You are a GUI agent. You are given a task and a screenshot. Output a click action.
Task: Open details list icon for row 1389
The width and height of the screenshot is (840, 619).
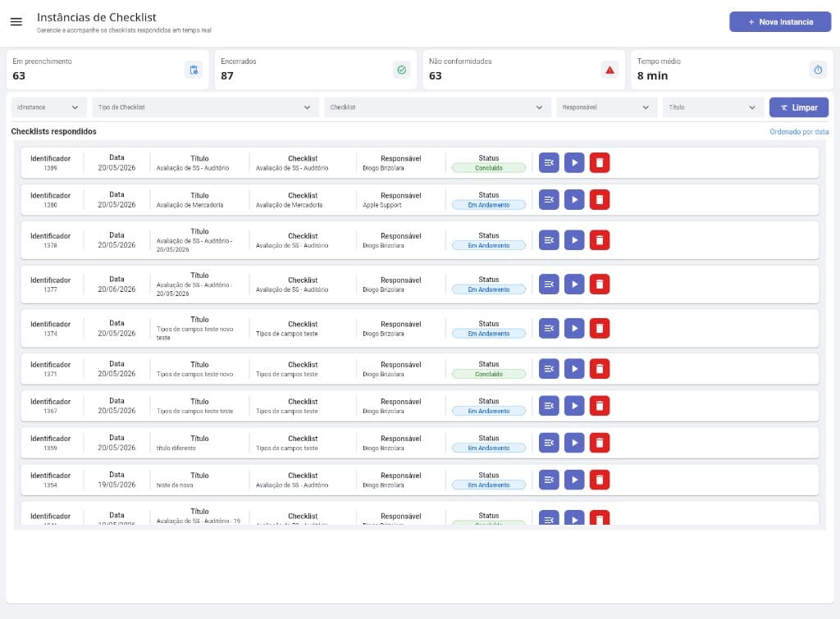click(x=549, y=163)
